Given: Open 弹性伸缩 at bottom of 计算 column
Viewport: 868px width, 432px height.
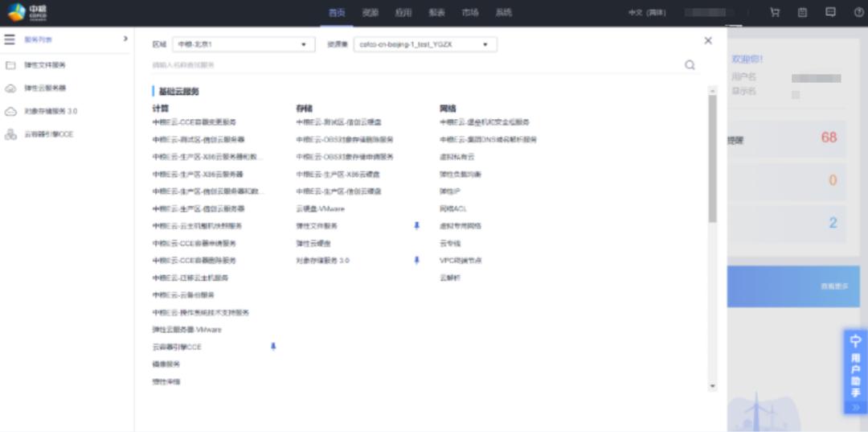Looking at the screenshot, I should click(166, 381).
